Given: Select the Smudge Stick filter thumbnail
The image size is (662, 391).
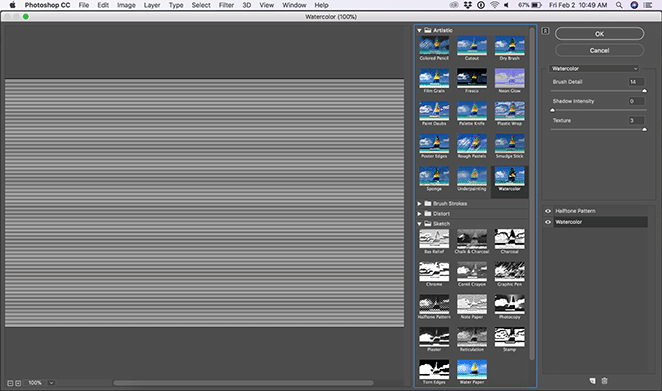Looking at the screenshot, I should (510, 144).
